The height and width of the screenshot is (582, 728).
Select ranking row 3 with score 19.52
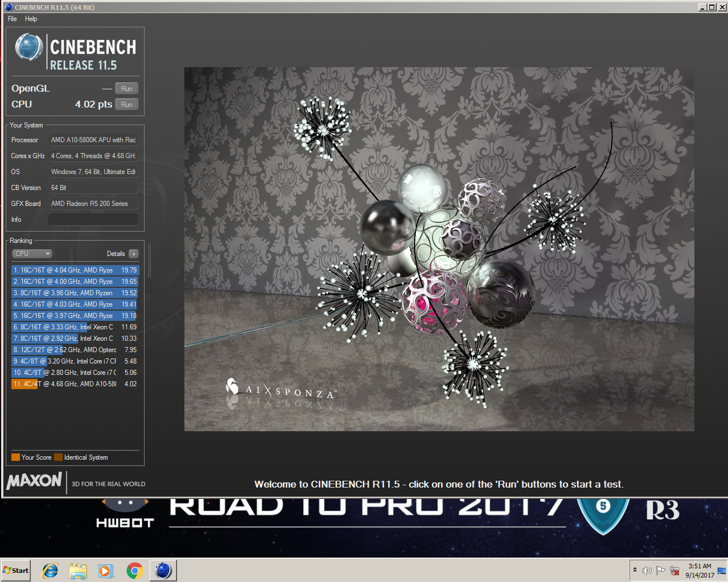tap(75, 293)
